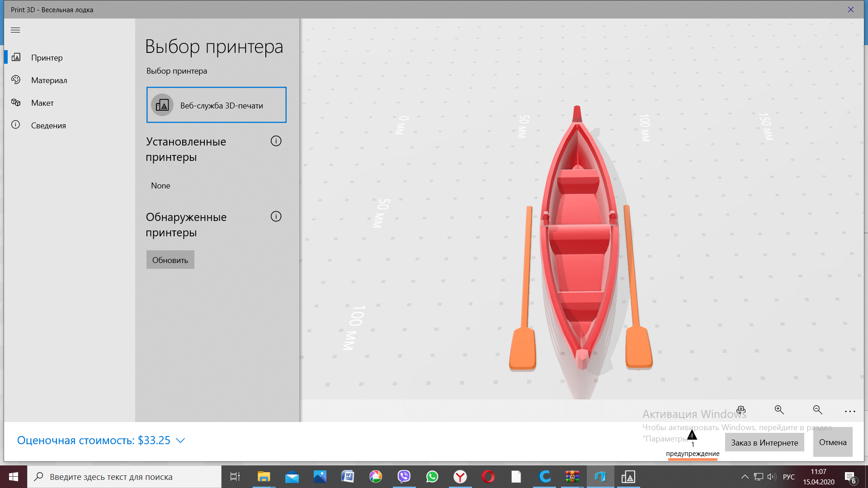Open the Макет section
The width and height of the screenshot is (868, 488).
click(42, 103)
